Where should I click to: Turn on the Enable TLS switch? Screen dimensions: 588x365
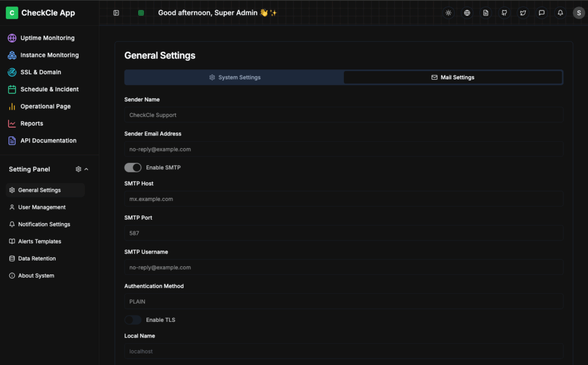133,320
